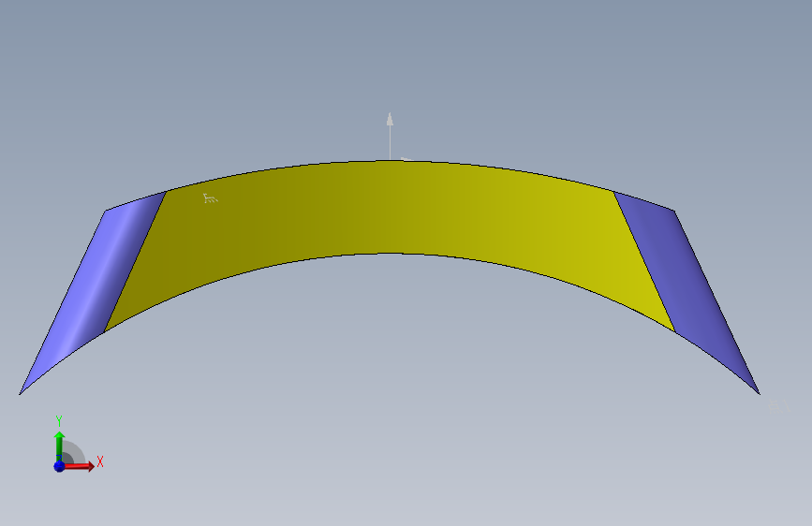Select the gray origin arrow above the arch

390,136
